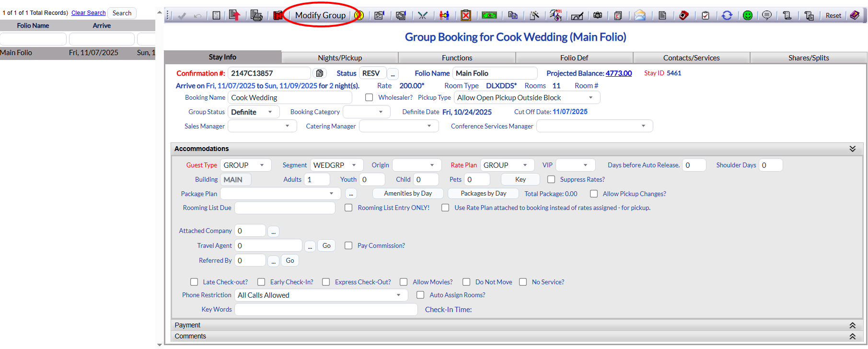Click the Booking Name input field
Image resolution: width=868 pixels, height=349 pixels.
(x=290, y=98)
